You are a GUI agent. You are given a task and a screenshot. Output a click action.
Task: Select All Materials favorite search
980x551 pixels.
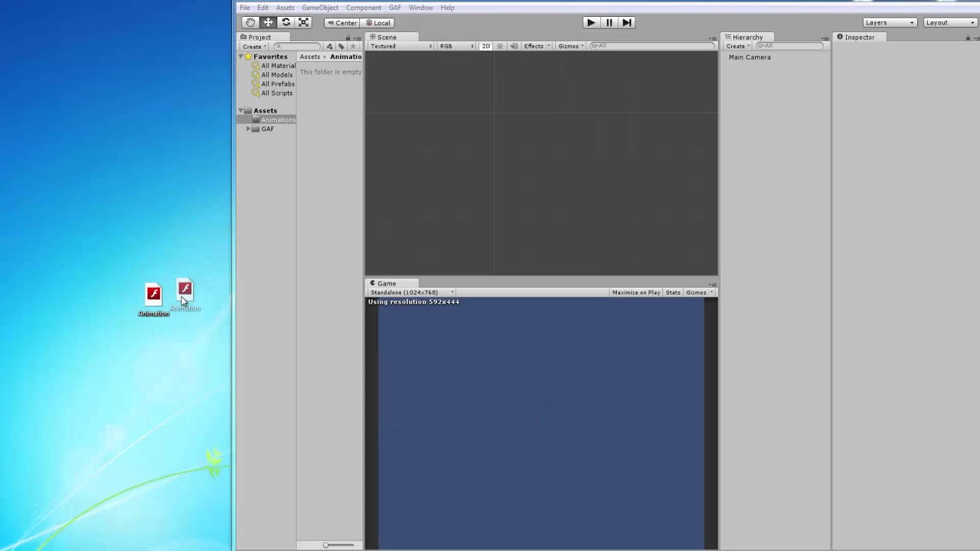(x=273, y=66)
